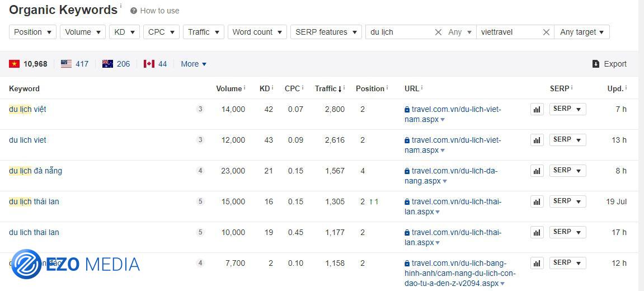Click the Organic Keywords title info icon

click(x=121, y=6)
